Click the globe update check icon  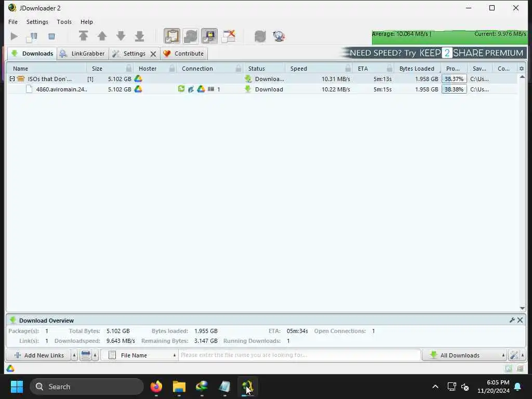[x=278, y=36]
